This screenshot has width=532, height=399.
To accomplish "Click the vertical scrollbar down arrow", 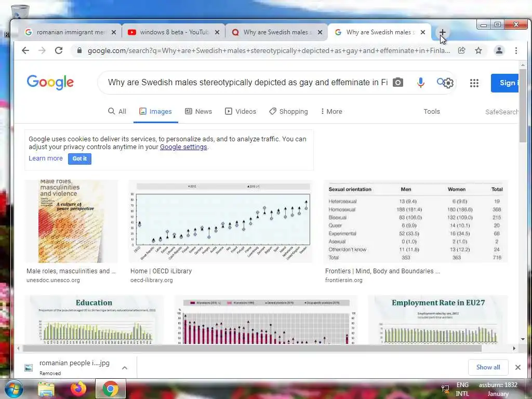I will [x=523, y=339].
